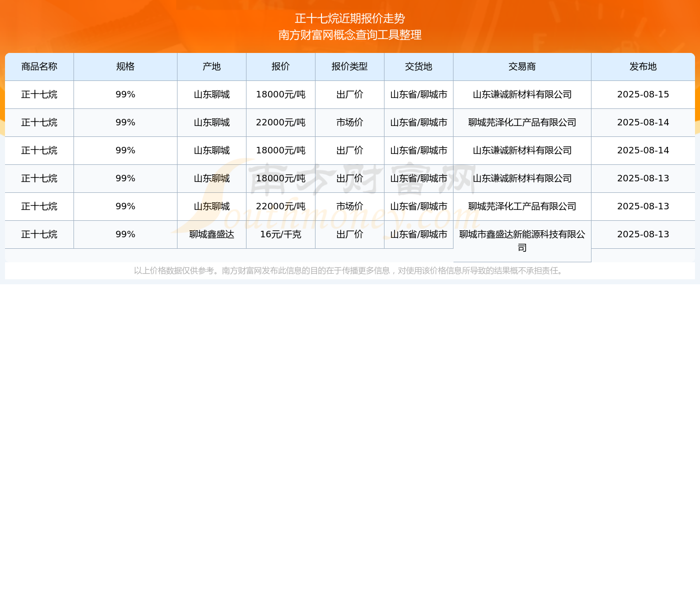
Task: Click the 报价类型 column header
Action: pos(350,66)
